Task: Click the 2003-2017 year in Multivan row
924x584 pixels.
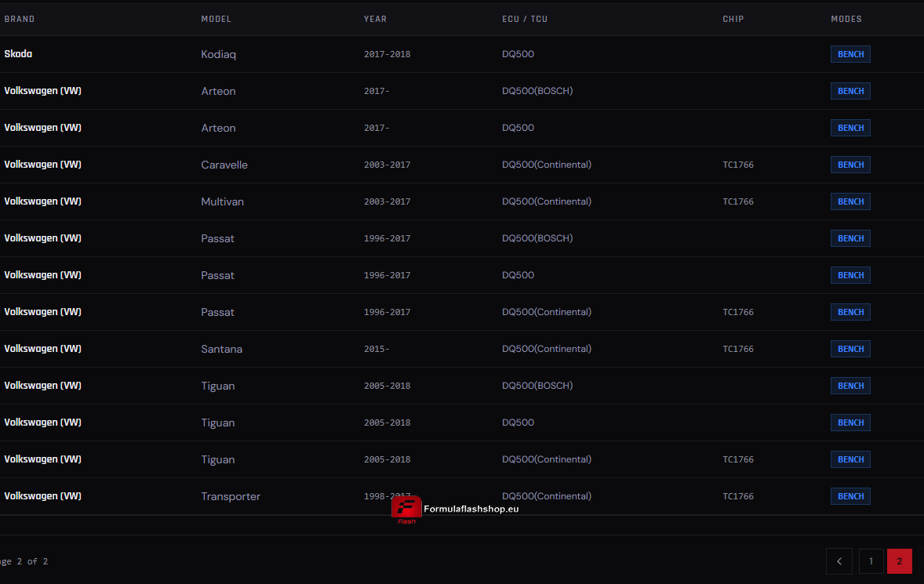Action: [x=387, y=201]
